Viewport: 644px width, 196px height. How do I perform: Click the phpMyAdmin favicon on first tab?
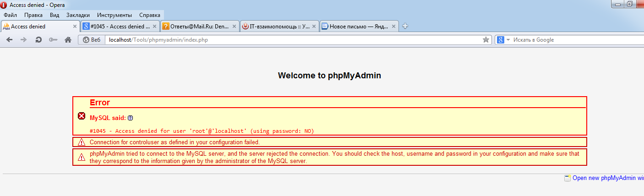point(6,27)
